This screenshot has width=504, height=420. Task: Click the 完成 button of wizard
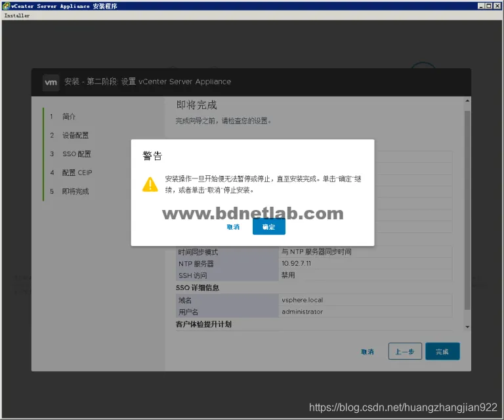pyautogui.click(x=442, y=351)
